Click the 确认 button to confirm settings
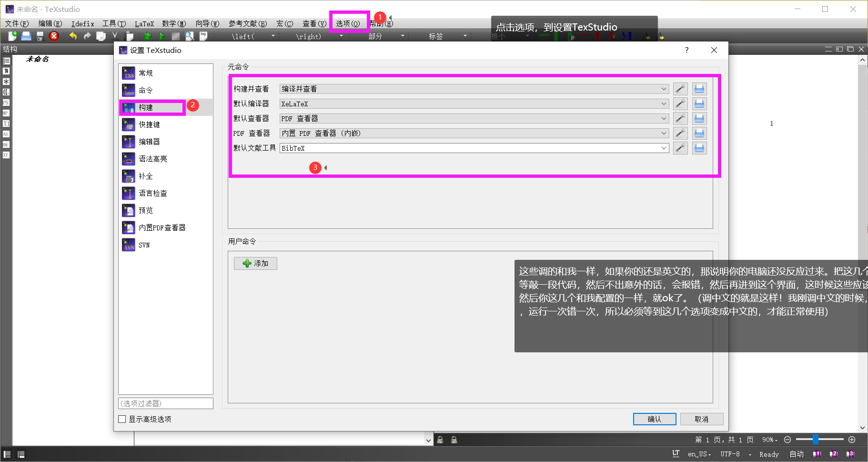Screen dimensions: 868x462 coord(654,419)
